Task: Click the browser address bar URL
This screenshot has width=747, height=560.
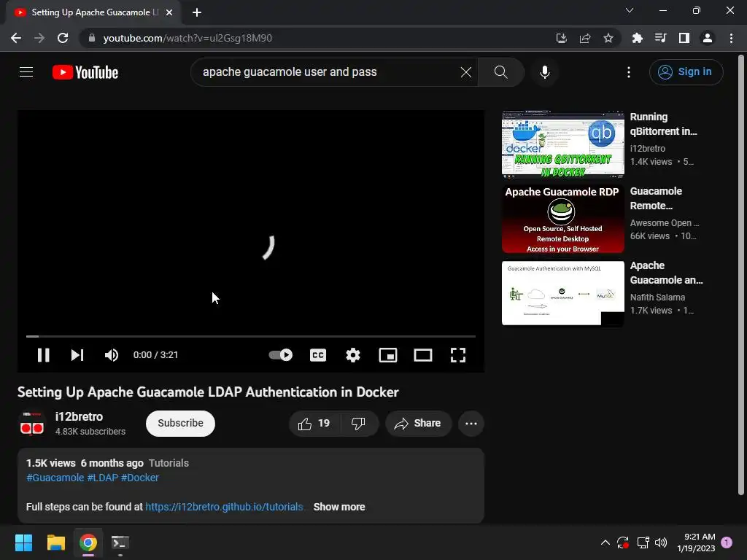Action: pyautogui.click(x=187, y=38)
